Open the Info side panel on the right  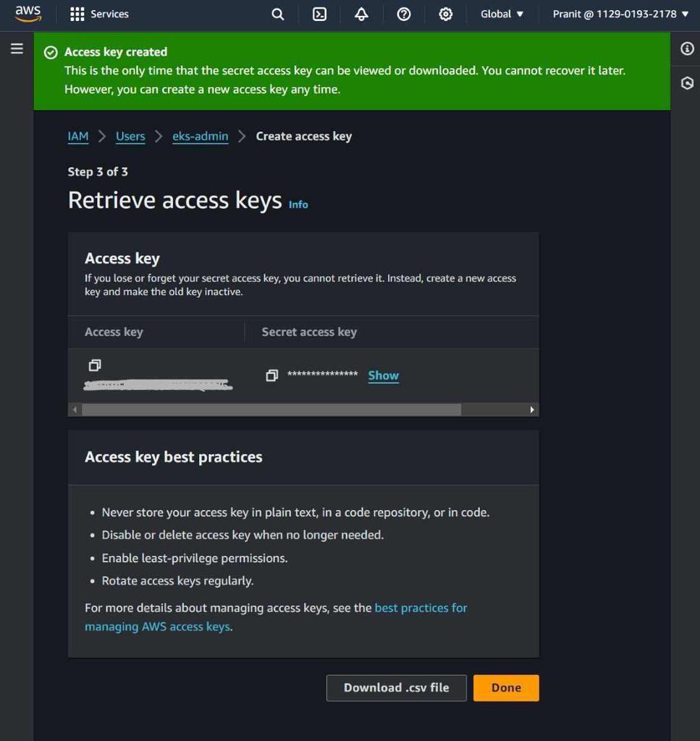686,48
